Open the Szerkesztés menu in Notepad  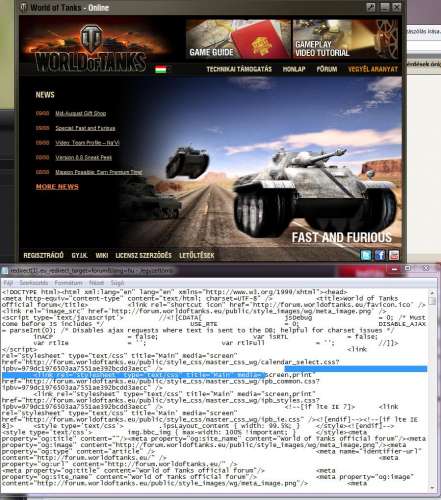point(34,283)
